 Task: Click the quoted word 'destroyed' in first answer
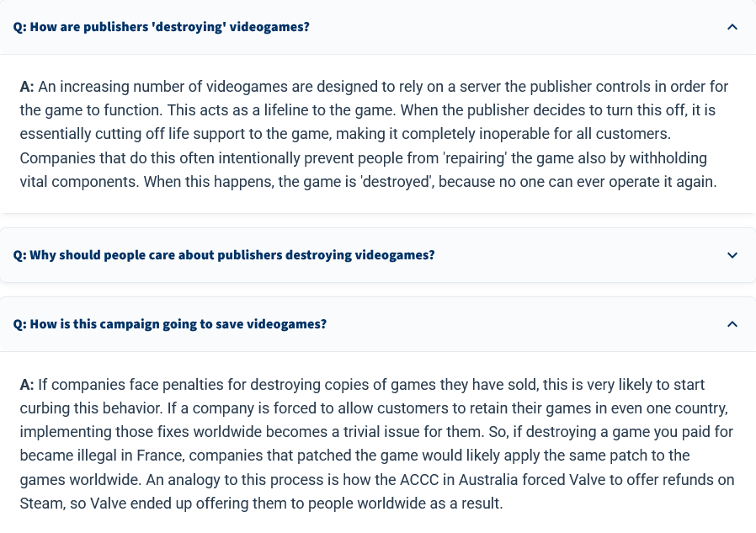coord(397,182)
